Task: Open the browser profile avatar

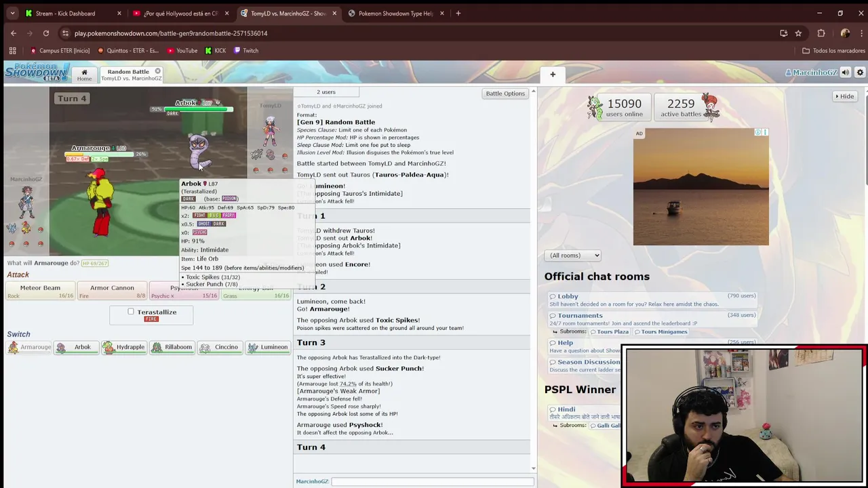Action: coord(845,33)
